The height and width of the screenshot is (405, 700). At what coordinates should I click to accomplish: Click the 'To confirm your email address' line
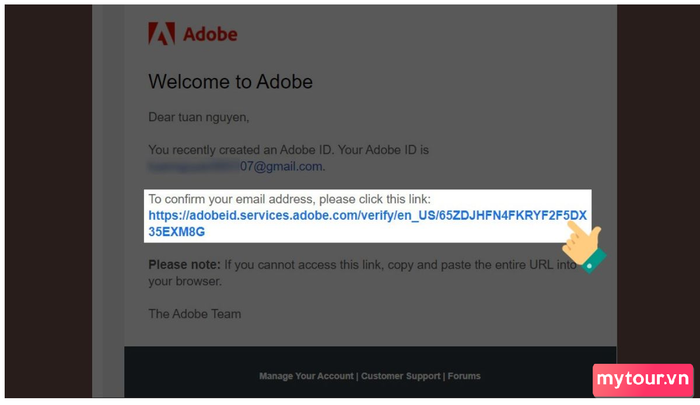[x=289, y=199]
